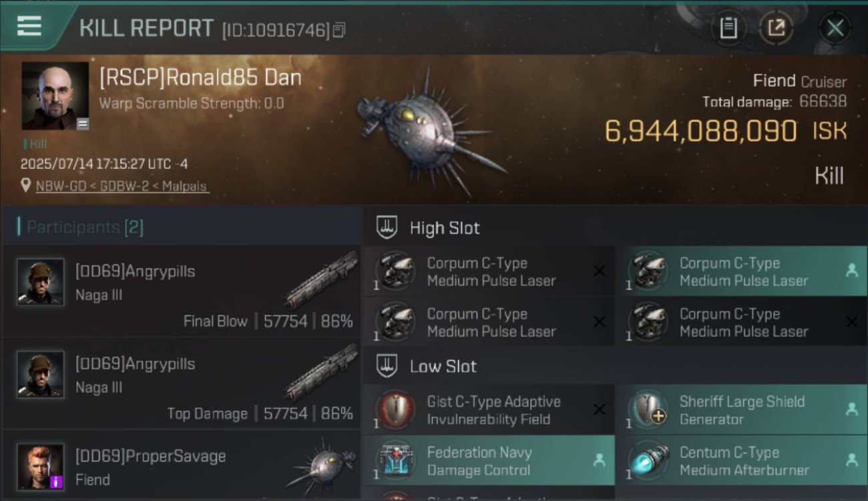
Task: Open Angrypills Top Damage participant entry
Action: click(x=181, y=383)
